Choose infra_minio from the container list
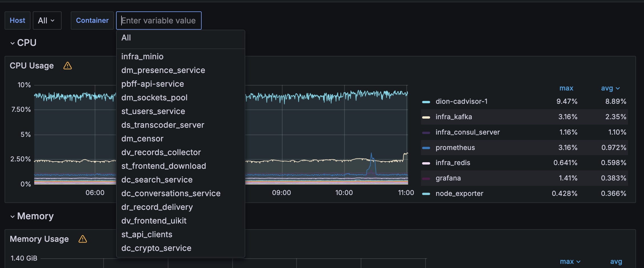 point(181,56)
